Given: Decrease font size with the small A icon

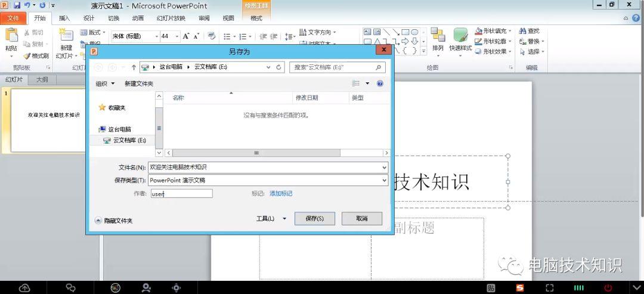Looking at the screenshot, I should click(196, 36).
